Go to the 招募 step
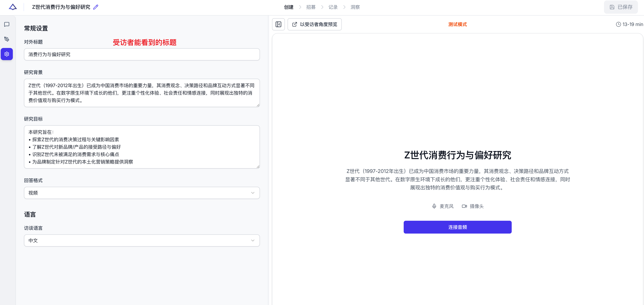The height and width of the screenshot is (305, 644). [311, 7]
